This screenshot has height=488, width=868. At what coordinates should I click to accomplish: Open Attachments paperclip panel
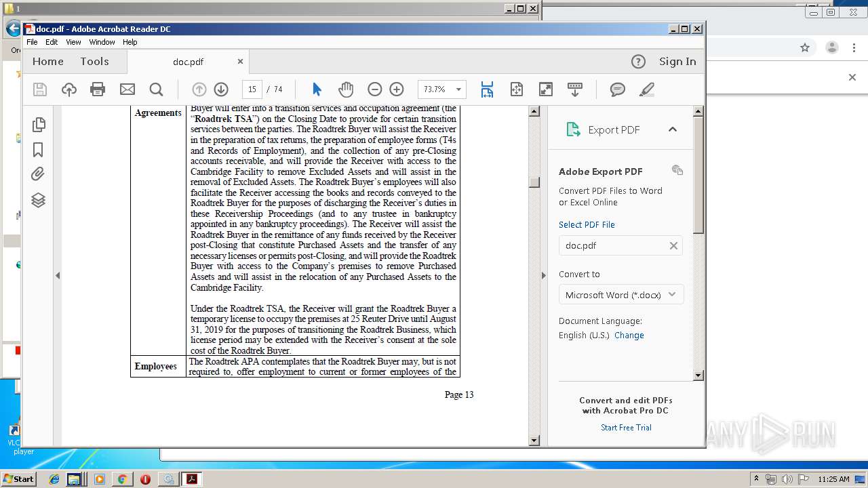[39, 174]
